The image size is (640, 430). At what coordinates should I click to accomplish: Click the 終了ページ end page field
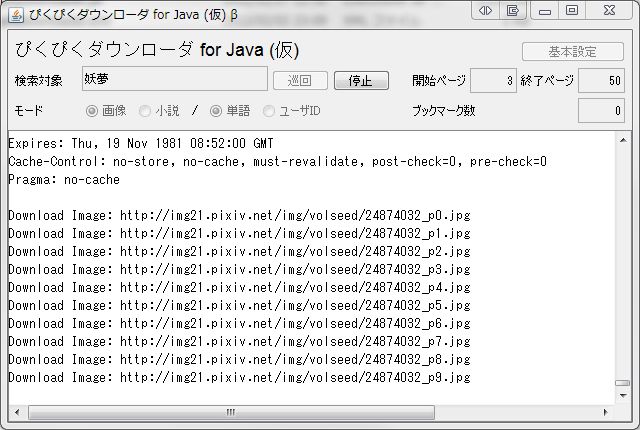601,80
